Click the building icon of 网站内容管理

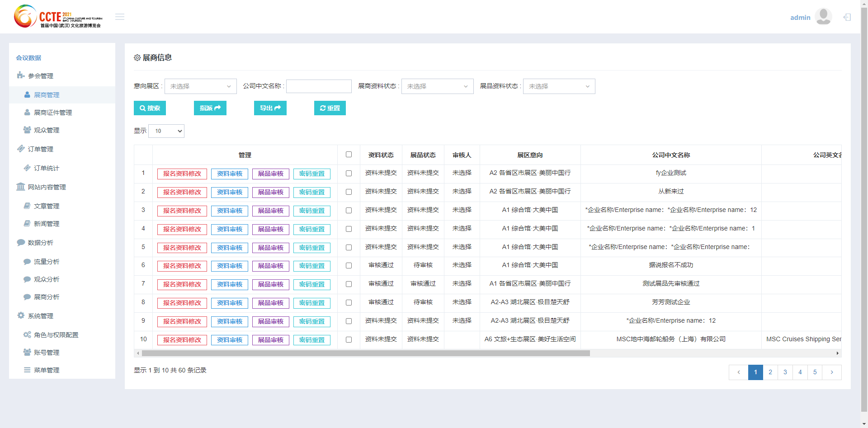(x=21, y=187)
